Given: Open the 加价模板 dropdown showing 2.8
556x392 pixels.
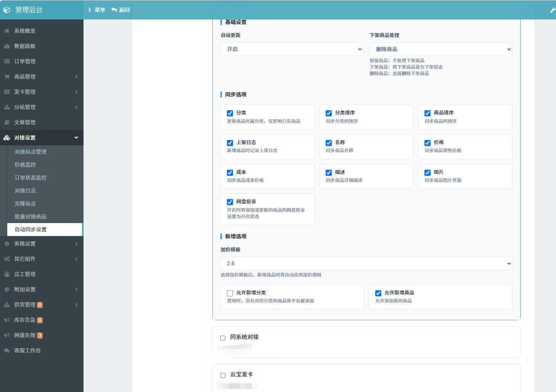Looking at the screenshot, I should pyautogui.click(x=366, y=263).
